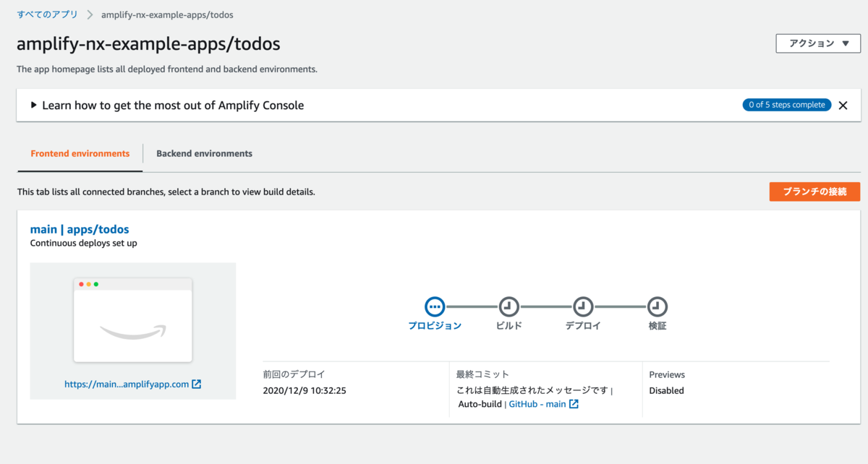Click the Verify stage clock icon
Image resolution: width=868 pixels, height=464 pixels.
(657, 306)
